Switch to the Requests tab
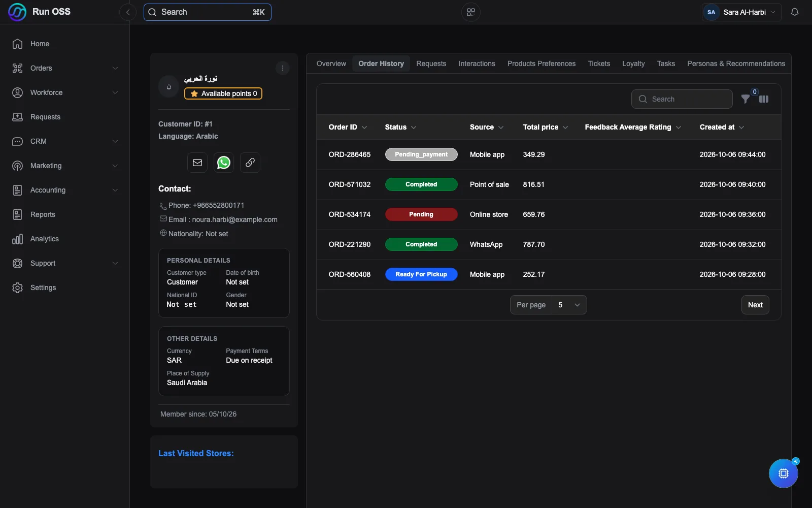Image resolution: width=812 pixels, height=508 pixels. pyautogui.click(x=431, y=63)
